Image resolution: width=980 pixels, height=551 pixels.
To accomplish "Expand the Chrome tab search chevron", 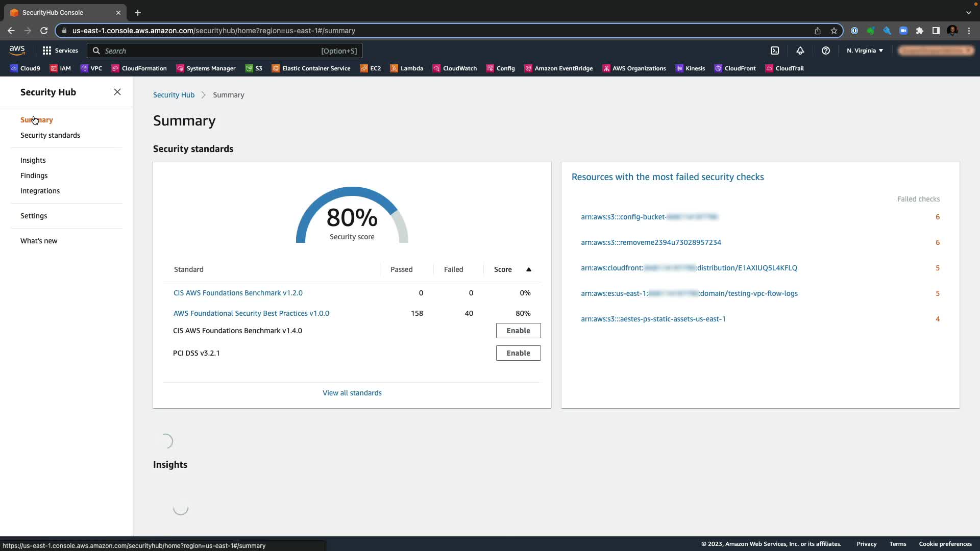I will pyautogui.click(x=968, y=12).
